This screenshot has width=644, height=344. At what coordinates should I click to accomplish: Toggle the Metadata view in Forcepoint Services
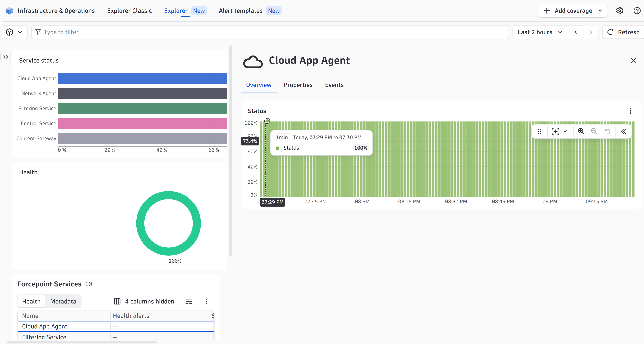(x=63, y=301)
